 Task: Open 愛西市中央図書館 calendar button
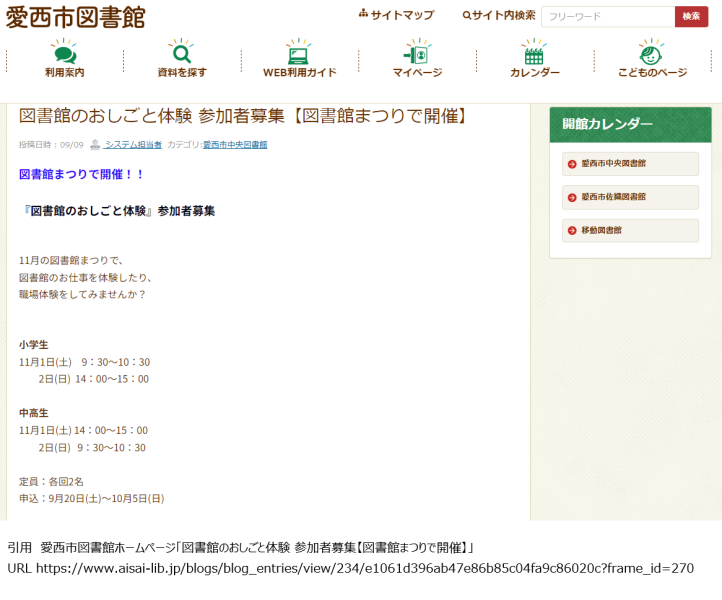coord(630,163)
